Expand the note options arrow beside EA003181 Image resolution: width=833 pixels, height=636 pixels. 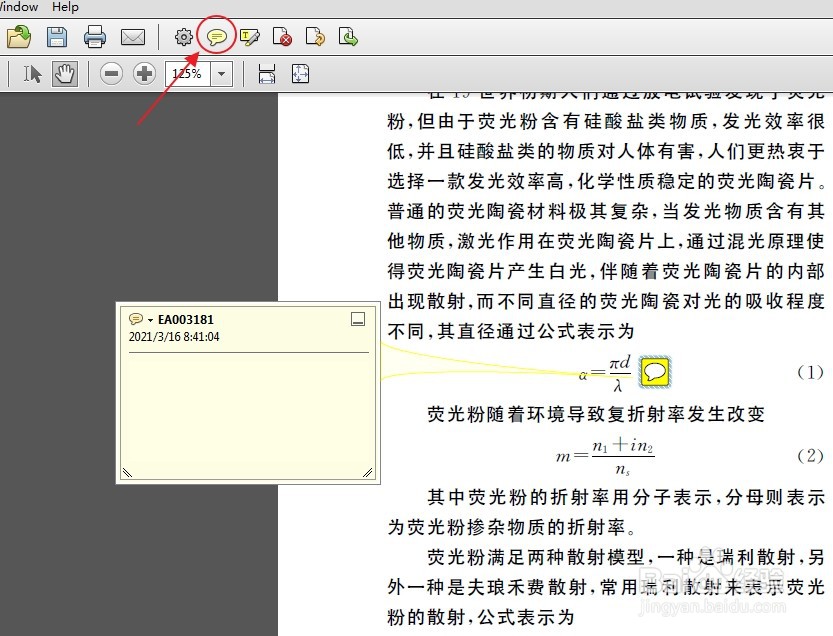150,318
